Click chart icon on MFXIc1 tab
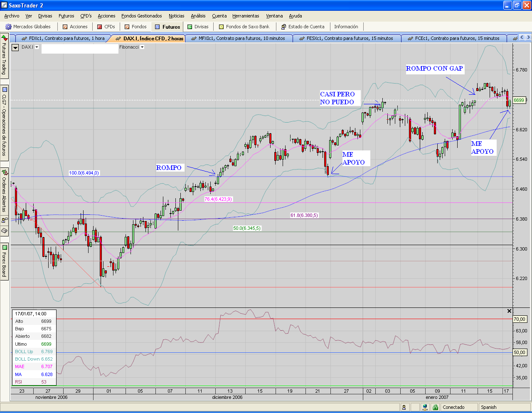This screenshot has width=532, height=413. click(x=194, y=38)
